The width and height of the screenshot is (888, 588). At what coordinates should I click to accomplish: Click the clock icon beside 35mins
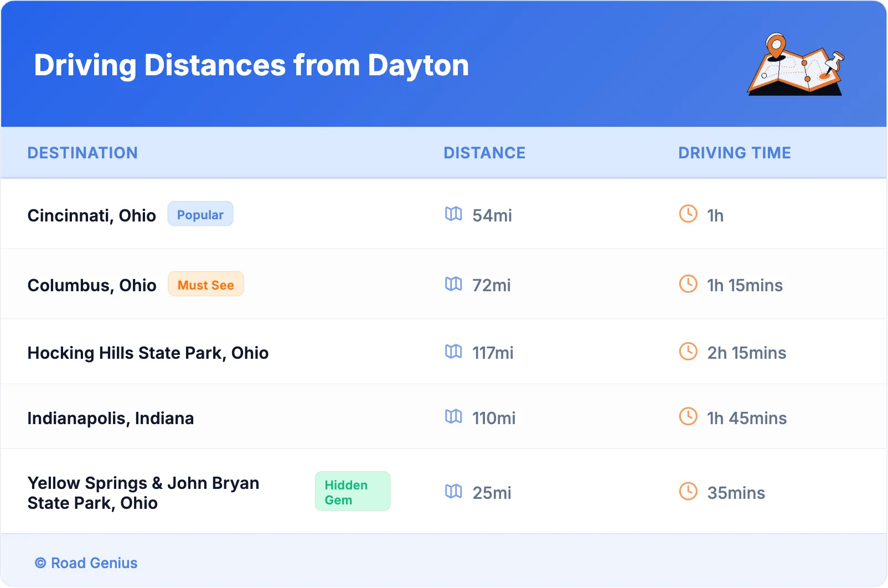688,491
